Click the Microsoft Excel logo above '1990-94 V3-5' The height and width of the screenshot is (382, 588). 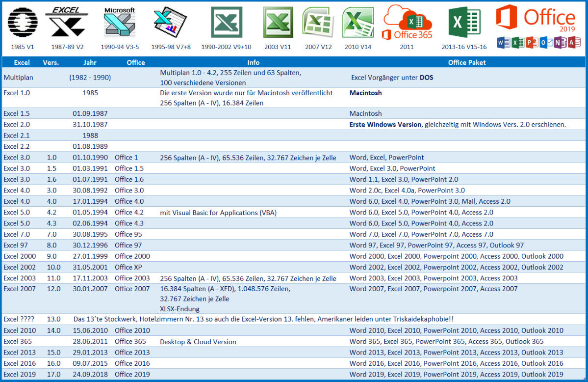pyautogui.click(x=120, y=22)
